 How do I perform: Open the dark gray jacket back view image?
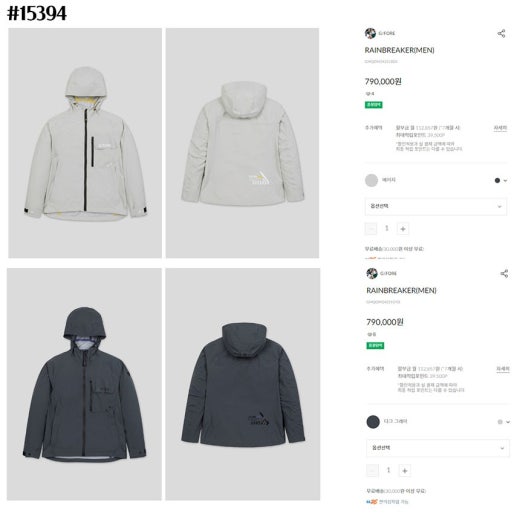(242, 384)
